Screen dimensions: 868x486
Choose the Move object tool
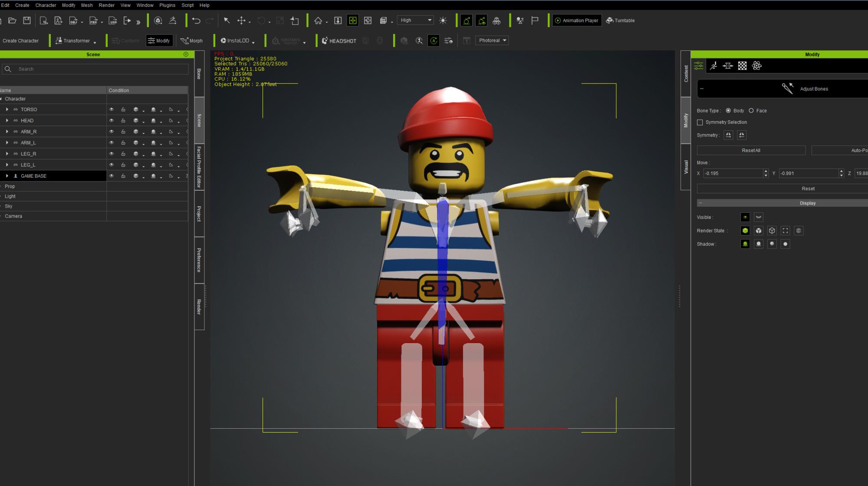(242, 20)
